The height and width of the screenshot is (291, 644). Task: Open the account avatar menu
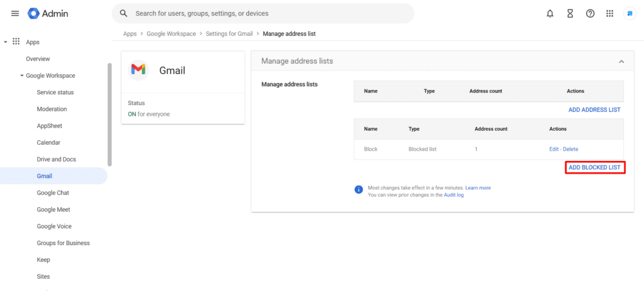630,14
